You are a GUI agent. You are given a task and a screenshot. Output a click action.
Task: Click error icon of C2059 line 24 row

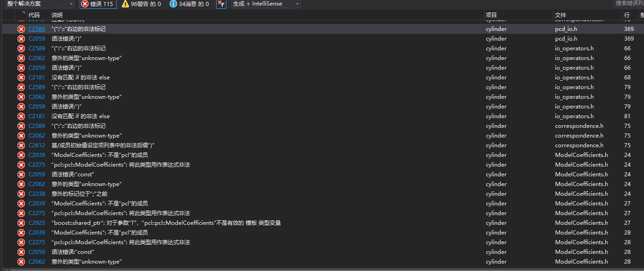tap(21, 175)
